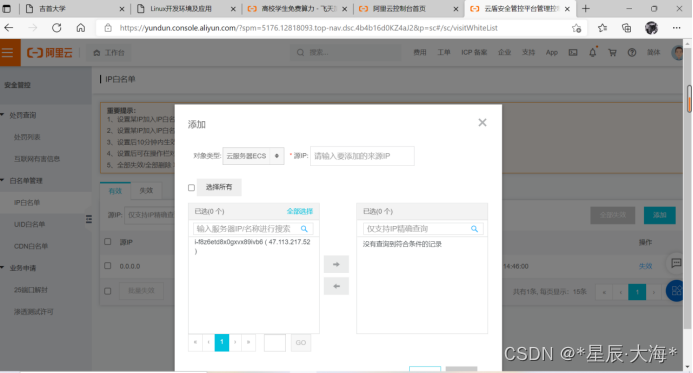This screenshot has width=693, height=373.
Task: Close the 添加 dialog with X
Action: coord(482,122)
